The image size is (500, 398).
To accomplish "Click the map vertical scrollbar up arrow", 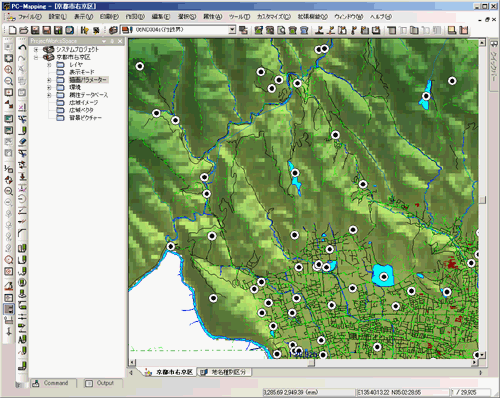I will pos(482,43).
